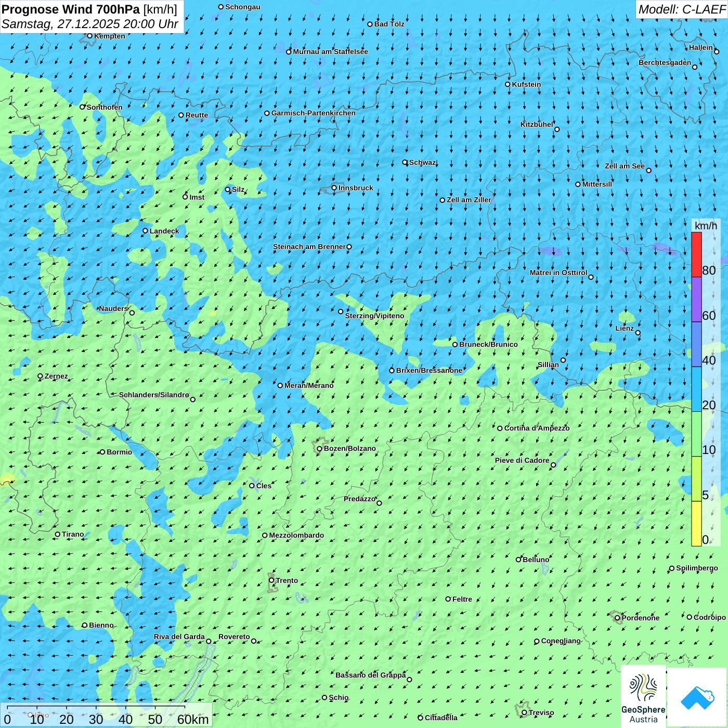Click the Bruneck/Brunico location dot
The width and height of the screenshot is (728, 728).
(455, 344)
